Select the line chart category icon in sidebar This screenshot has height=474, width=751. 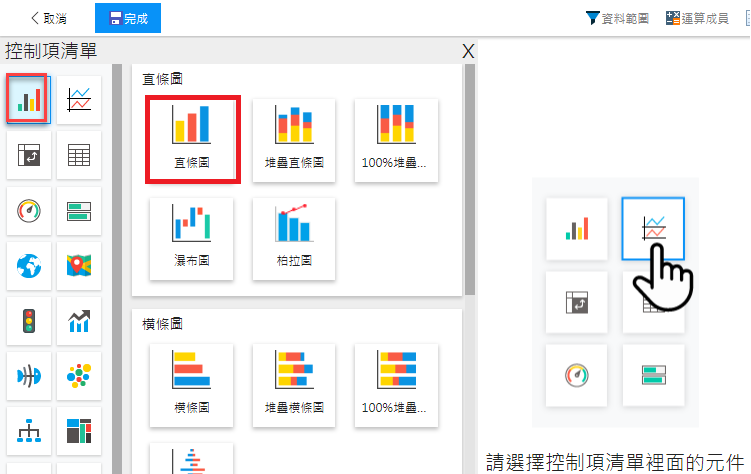(x=79, y=99)
